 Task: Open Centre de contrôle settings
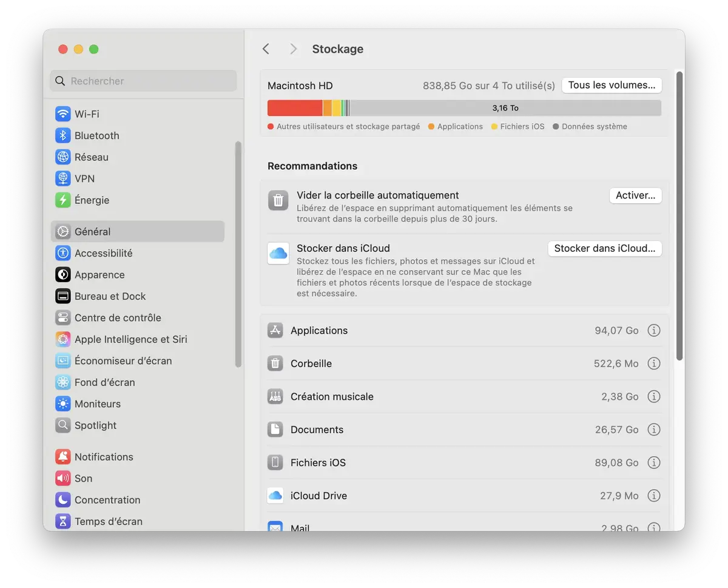(117, 318)
